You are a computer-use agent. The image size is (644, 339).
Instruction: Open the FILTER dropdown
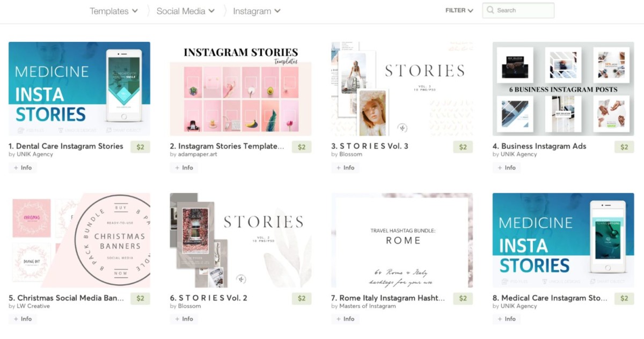tap(459, 10)
